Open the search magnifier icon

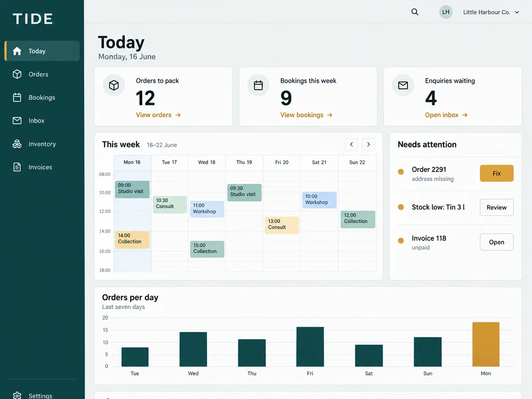click(415, 12)
